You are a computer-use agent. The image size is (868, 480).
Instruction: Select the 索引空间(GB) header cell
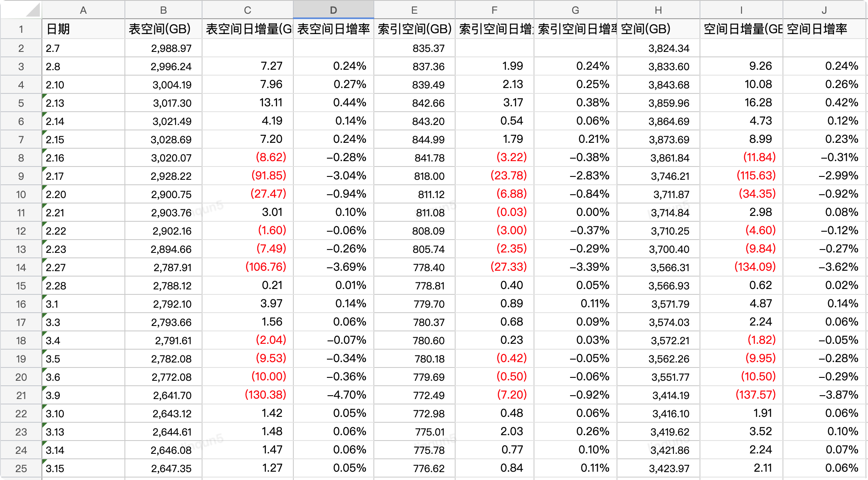[x=414, y=29]
